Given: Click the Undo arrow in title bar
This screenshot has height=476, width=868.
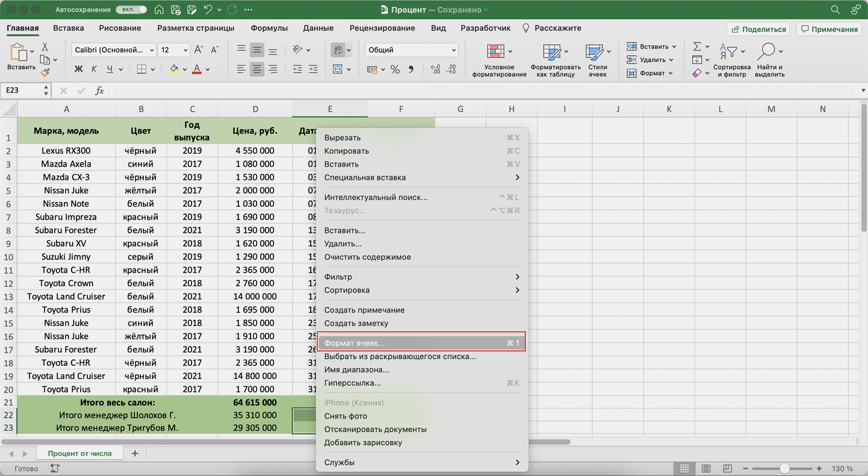Looking at the screenshot, I should point(208,10).
